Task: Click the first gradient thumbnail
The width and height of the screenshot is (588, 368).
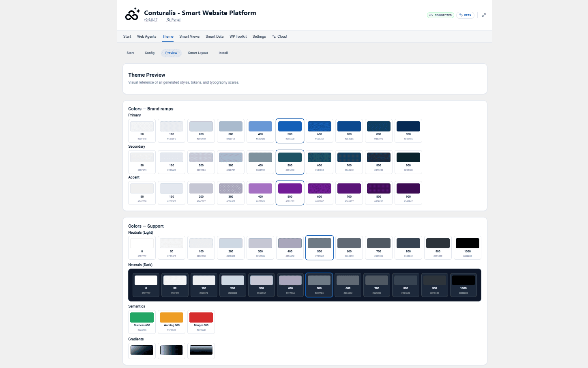Action: click(142, 351)
